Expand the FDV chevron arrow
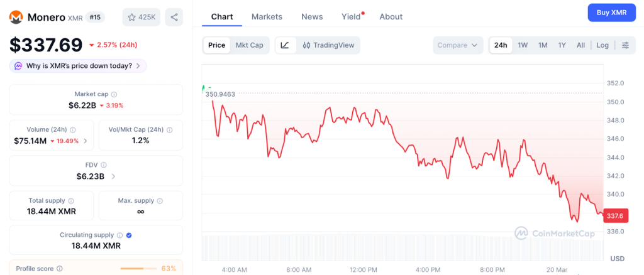 [x=113, y=176]
